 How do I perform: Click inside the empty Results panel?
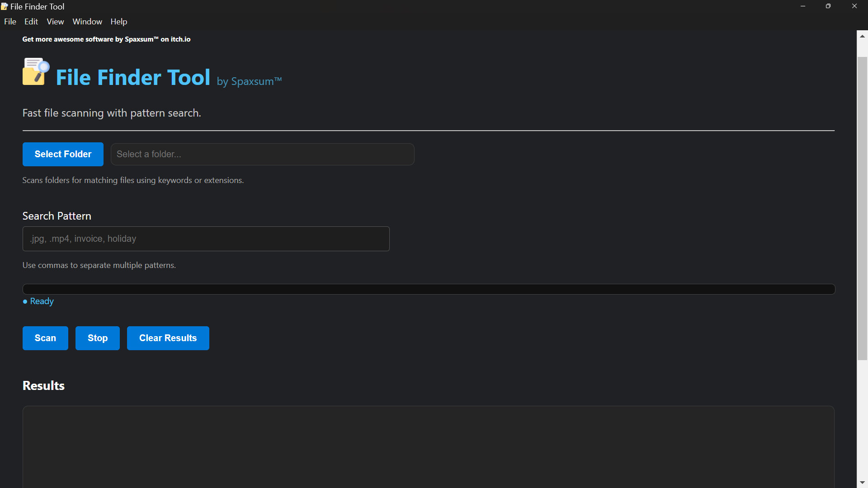429,447
